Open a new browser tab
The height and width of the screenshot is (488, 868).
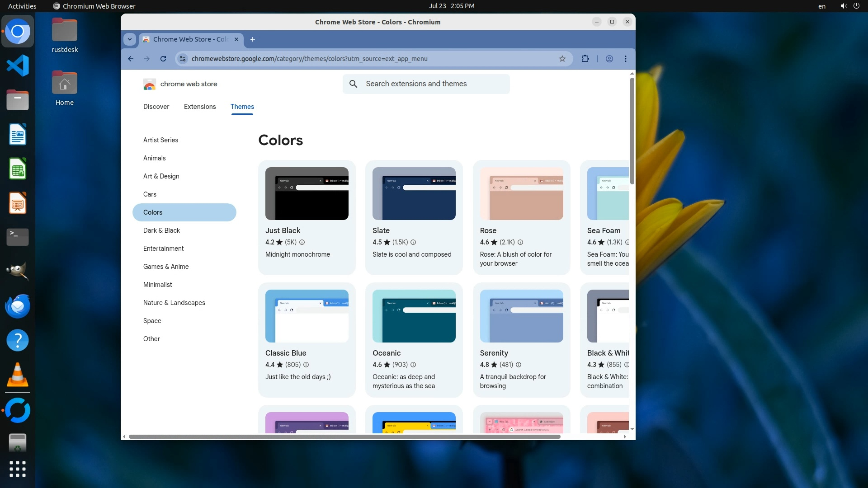pyautogui.click(x=253, y=39)
